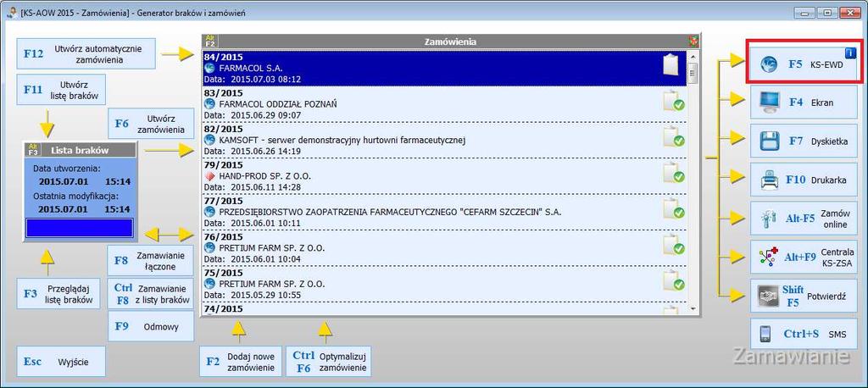Viewport: 868px width, 388px height.
Task: Click the printer icon on Drukarka
Action: click(770, 180)
